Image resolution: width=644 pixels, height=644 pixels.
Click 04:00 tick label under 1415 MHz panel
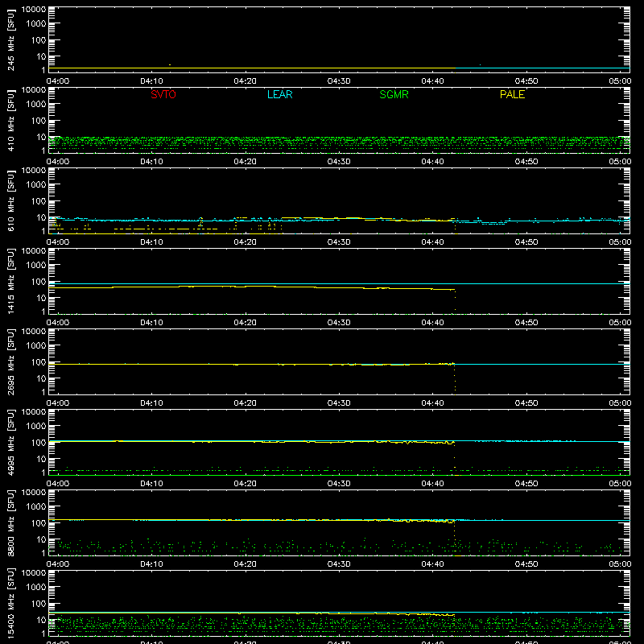[x=57, y=323]
